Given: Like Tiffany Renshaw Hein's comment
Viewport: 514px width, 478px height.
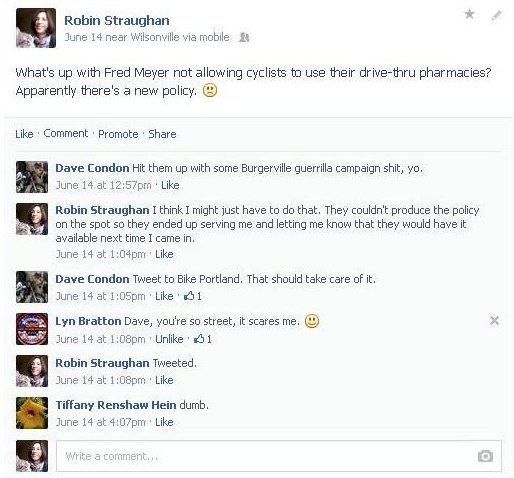Looking at the screenshot, I should coord(164,422).
